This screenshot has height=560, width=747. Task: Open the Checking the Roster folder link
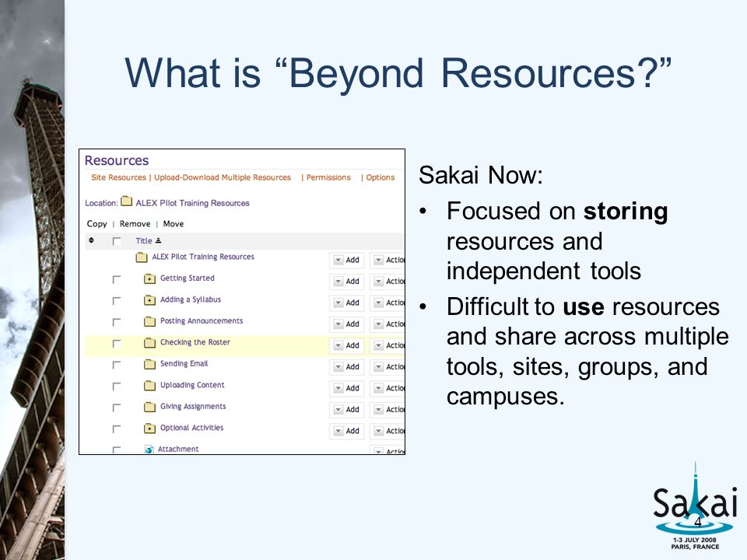195,342
